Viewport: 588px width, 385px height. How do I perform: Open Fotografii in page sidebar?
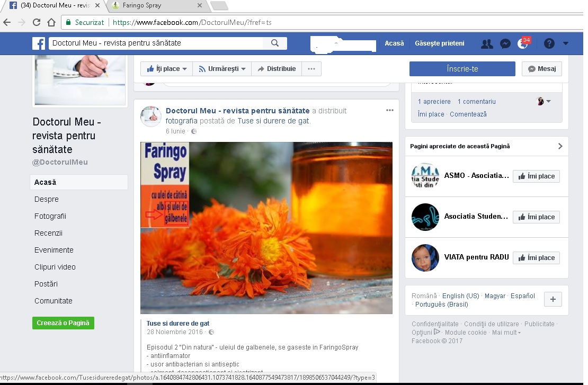(50, 216)
